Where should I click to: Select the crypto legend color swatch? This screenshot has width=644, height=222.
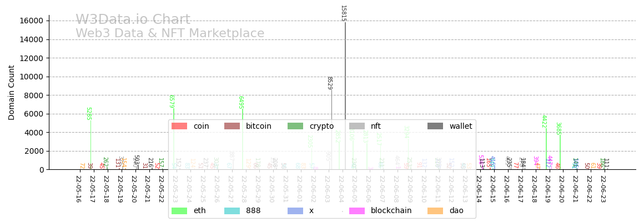click(295, 127)
